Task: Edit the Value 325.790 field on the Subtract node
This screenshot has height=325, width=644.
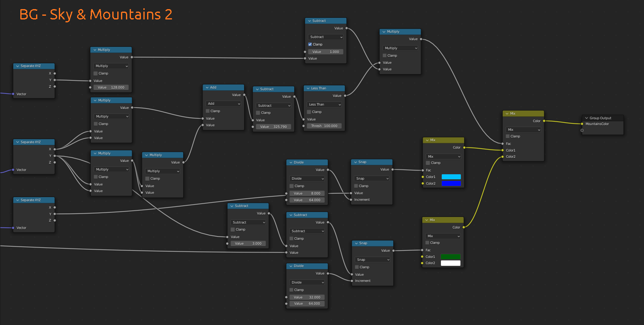Action: pos(273,126)
